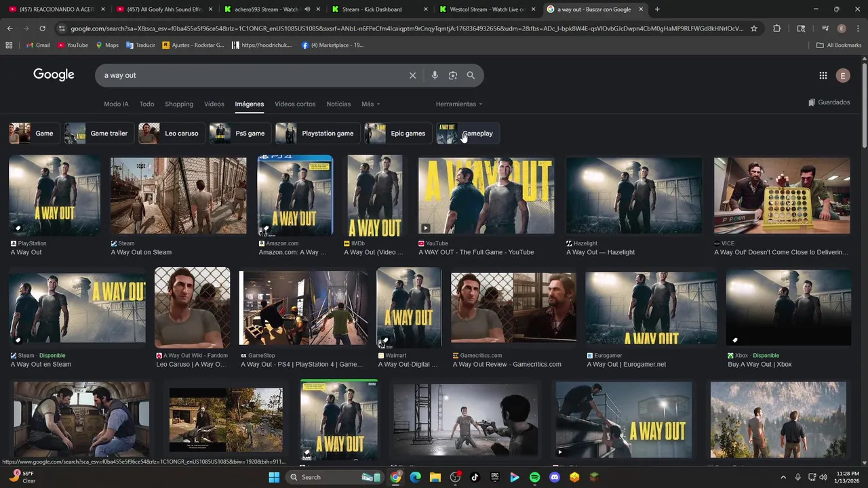Open the Gamecritics.com review image
This screenshot has width=868, height=488.
click(x=513, y=308)
